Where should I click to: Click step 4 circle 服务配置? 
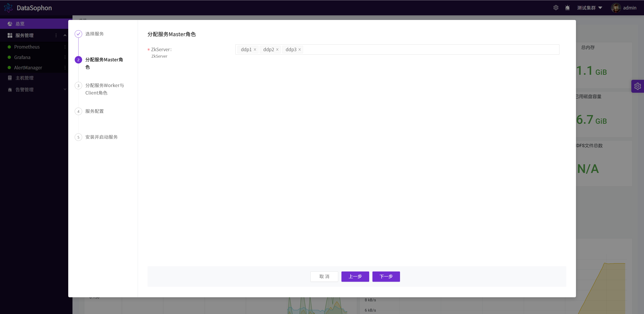[78, 111]
